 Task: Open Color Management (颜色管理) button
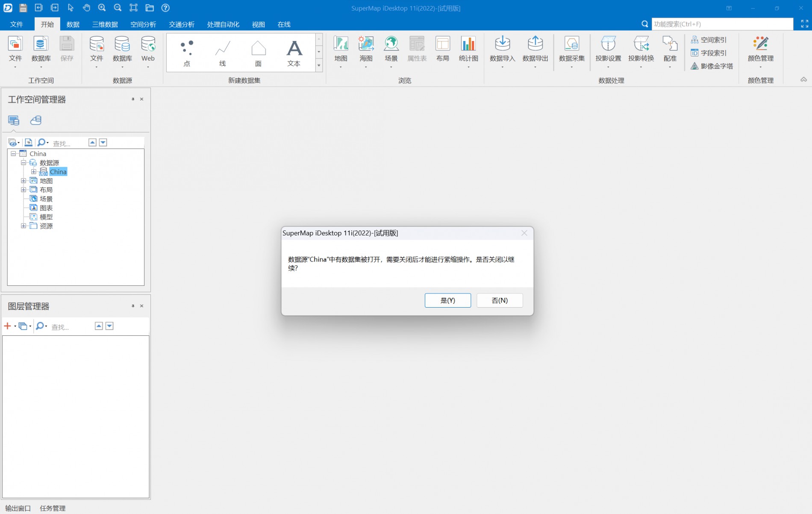coord(761,52)
